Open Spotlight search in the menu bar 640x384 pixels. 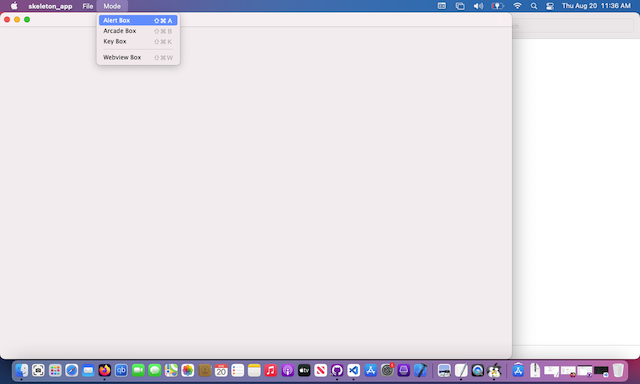[534, 6]
